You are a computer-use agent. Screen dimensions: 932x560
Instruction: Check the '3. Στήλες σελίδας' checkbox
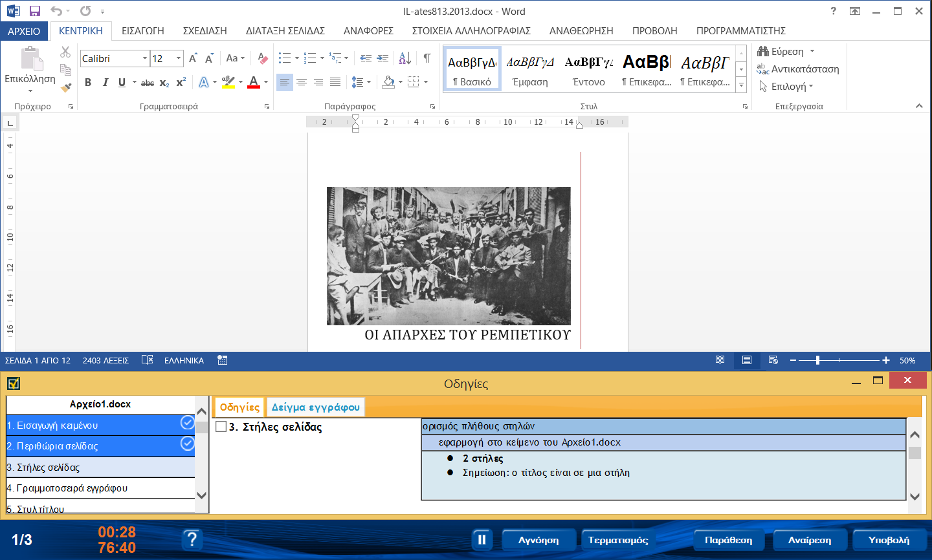pyautogui.click(x=221, y=427)
